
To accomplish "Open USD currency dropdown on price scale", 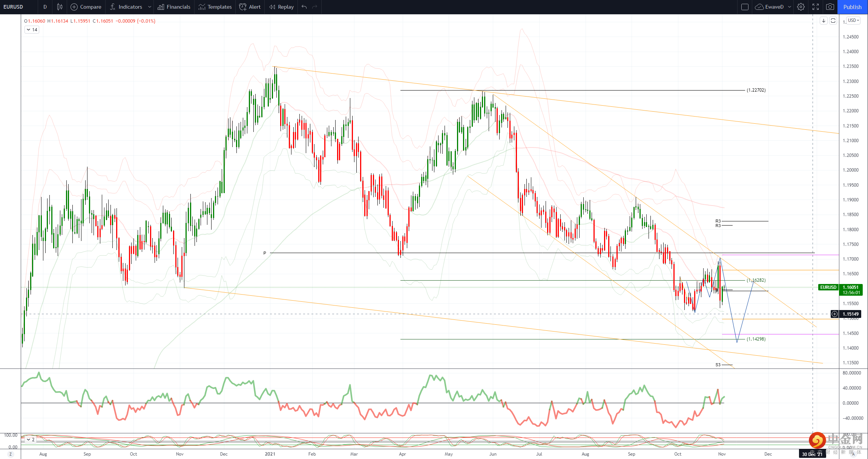I will tap(853, 20).
